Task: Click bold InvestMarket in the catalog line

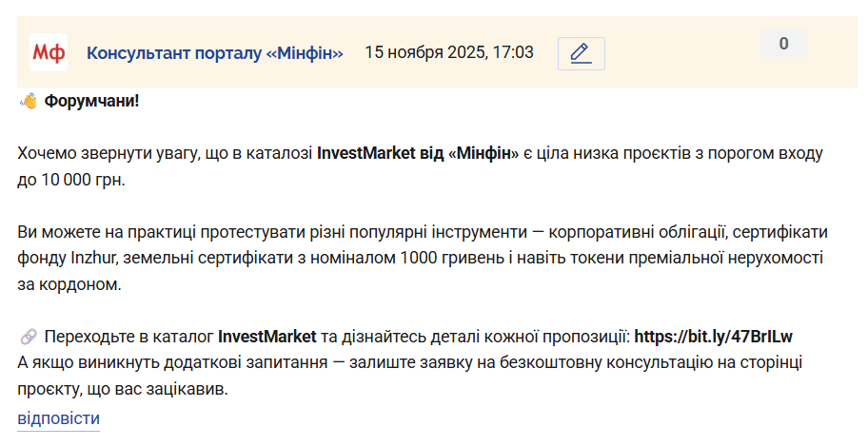Action: tap(266, 336)
